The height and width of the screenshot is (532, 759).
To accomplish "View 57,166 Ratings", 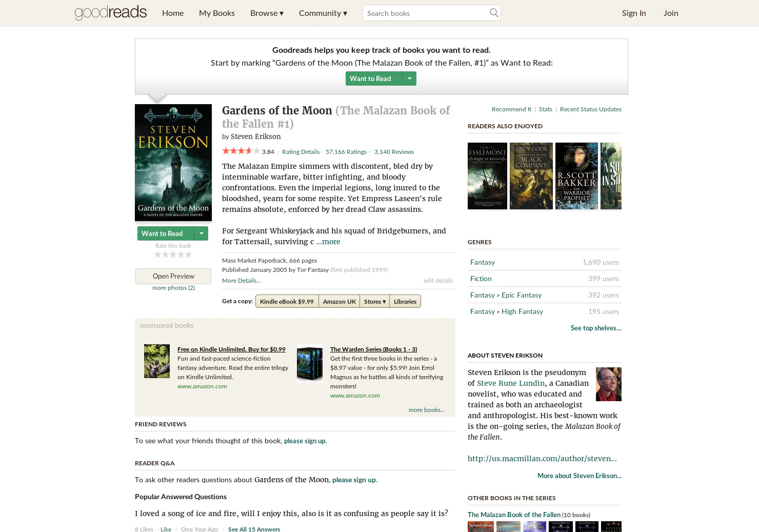I will [346, 152].
